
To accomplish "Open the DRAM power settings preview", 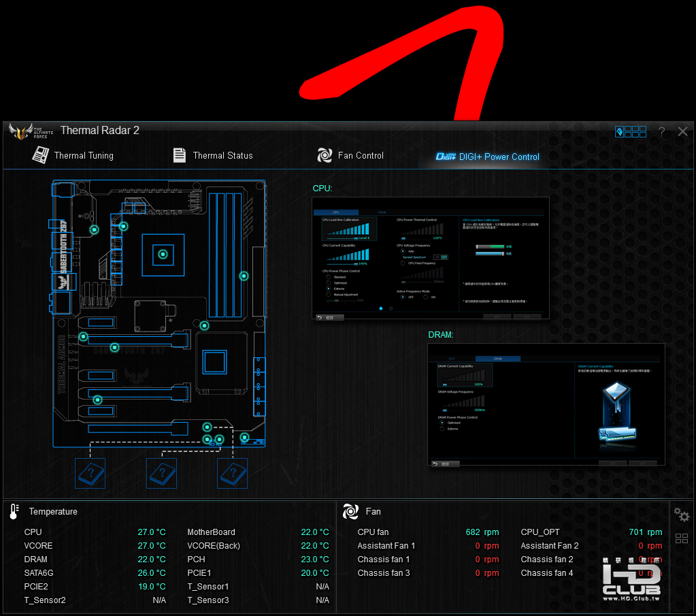I will (546, 404).
